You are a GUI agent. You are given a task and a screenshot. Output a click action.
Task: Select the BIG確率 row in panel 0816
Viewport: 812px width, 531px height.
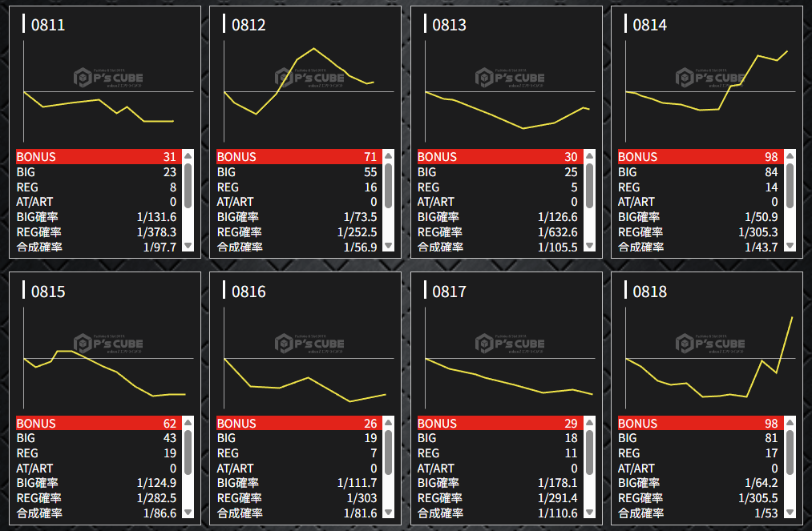(x=299, y=483)
